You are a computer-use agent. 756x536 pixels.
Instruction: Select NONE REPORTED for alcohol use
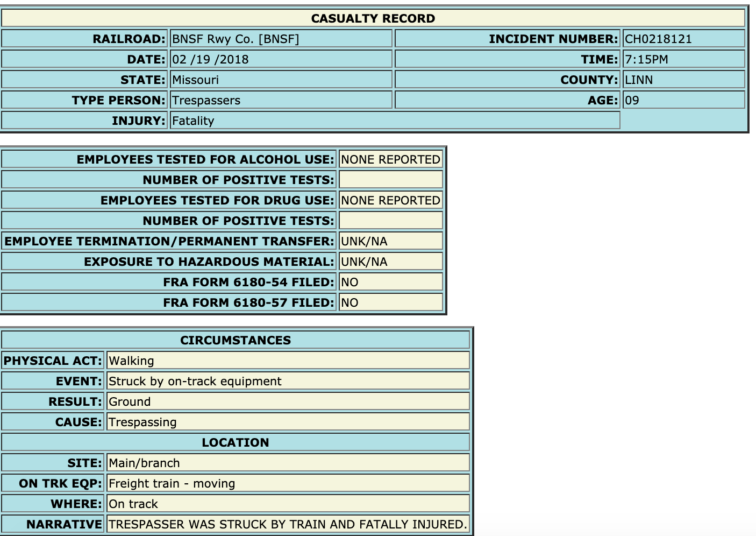click(x=390, y=159)
